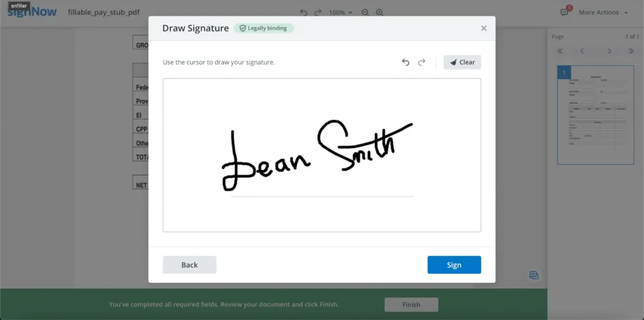Go Back from the signature dialog
Viewport: 644px width, 320px height.
click(189, 265)
